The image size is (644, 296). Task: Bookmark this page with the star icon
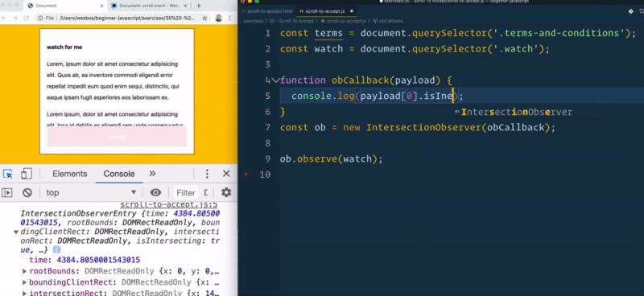pyautogui.click(x=204, y=18)
